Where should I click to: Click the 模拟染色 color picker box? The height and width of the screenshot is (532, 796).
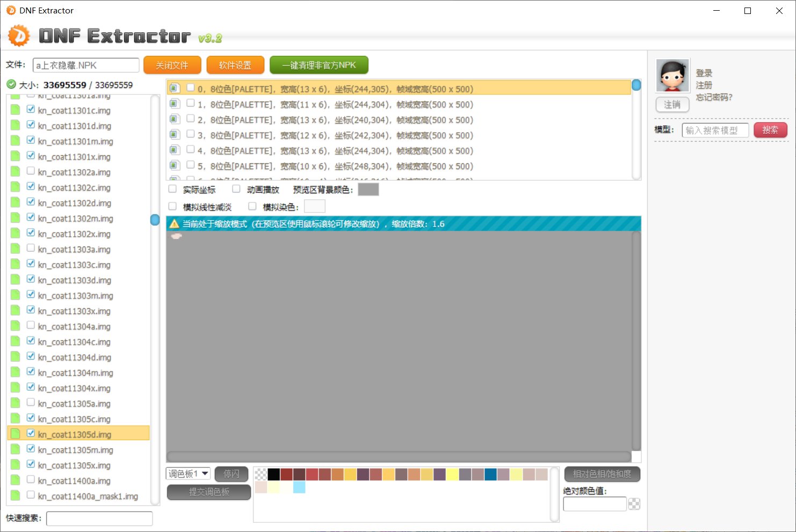click(314, 206)
